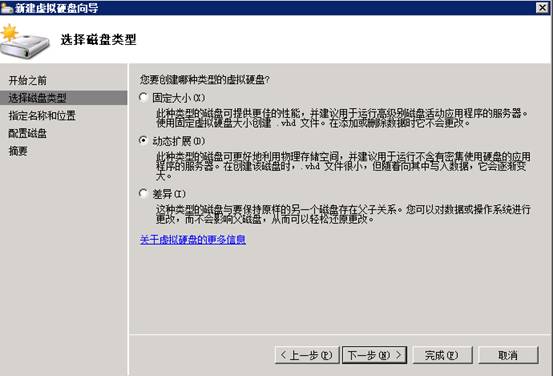
Task: Click the 上一步 back button
Action: pyautogui.click(x=307, y=355)
